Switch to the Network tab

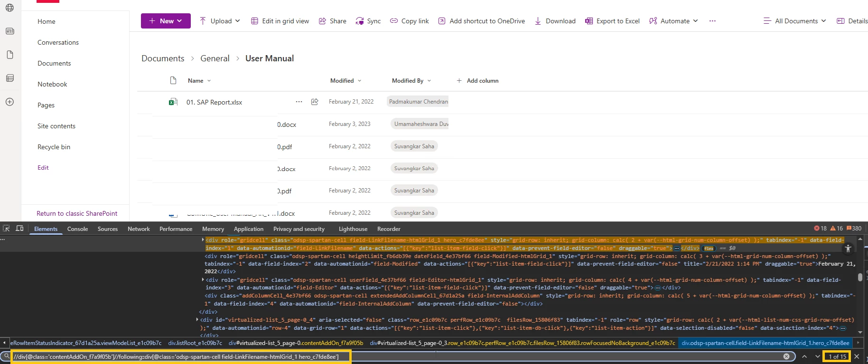coord(139,229)
